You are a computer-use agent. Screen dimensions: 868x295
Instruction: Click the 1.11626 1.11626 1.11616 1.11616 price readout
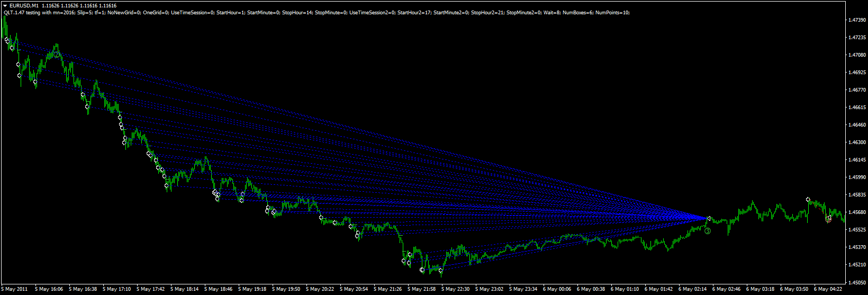coord(79,6)
